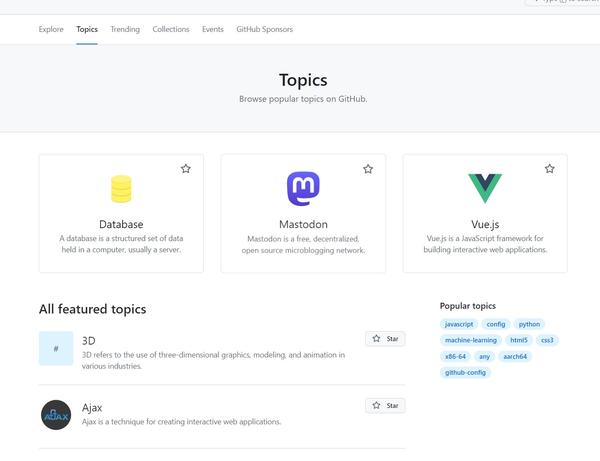Go to the Collections tab
600x461 pixels.
click(x=171, y=30)
